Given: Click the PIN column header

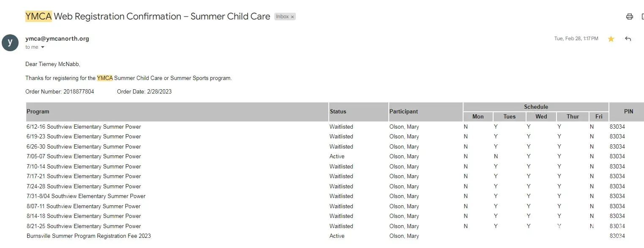Looking at the screenshot, I should click(x=628, y=112).
